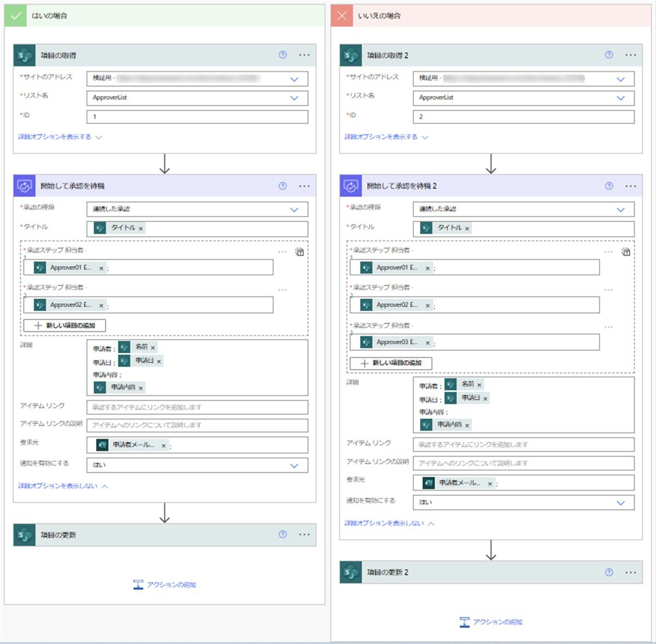
Task: Click アクションの追加 in the いいえの場合 branch
Action: click(x=491, y=622)
